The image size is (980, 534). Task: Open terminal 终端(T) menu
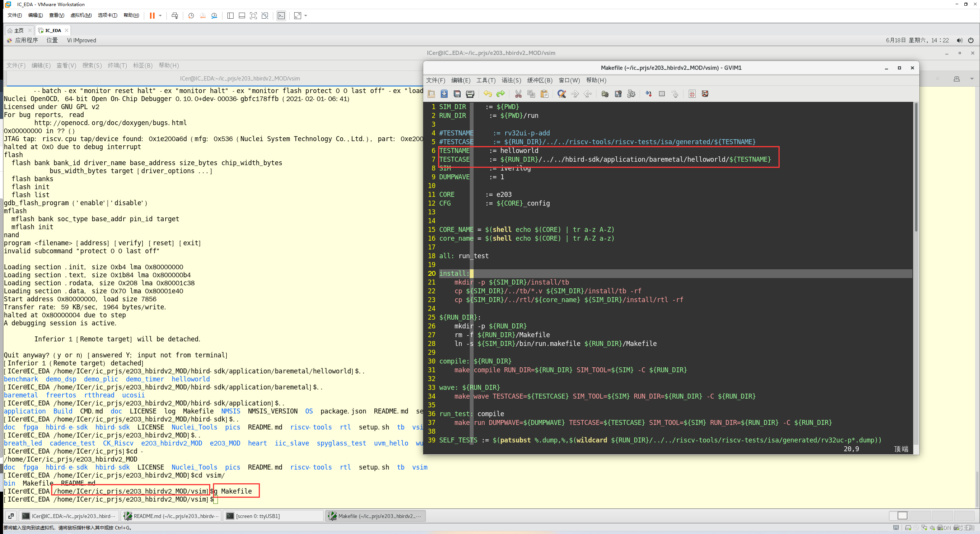117,65
